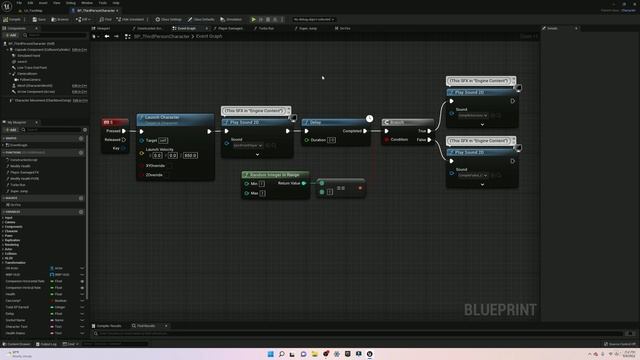Open the File menu
This screenshot has height=360, width=640.
click(x=19, y=3)
